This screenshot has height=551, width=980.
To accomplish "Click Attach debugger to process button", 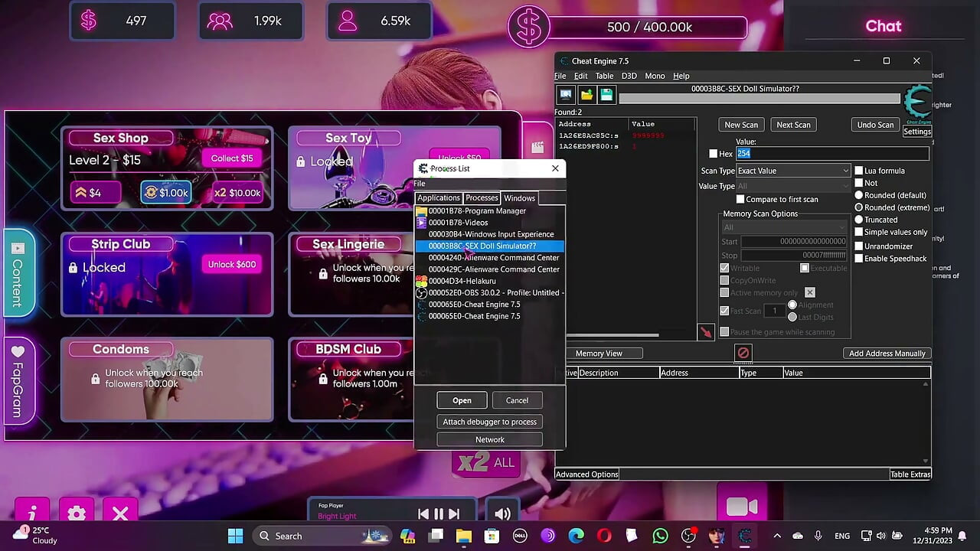I will coord(489,422).
